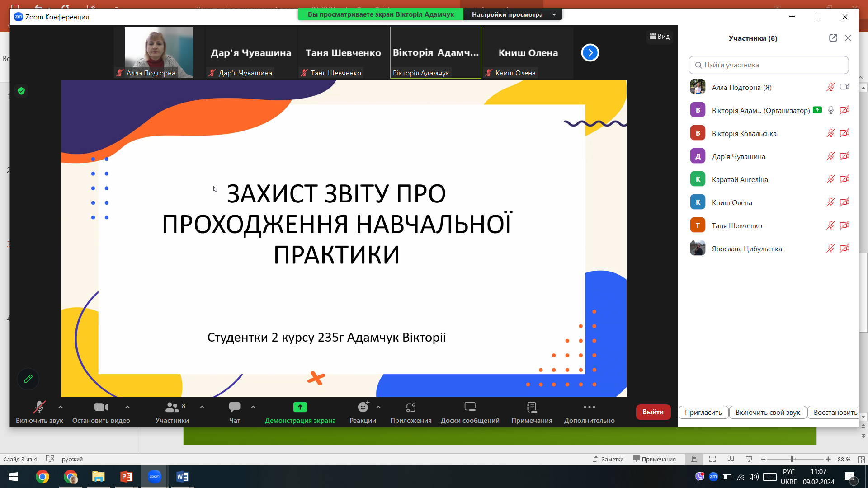Toggle video icon next to Алла Подгорна

click(844, 87)
